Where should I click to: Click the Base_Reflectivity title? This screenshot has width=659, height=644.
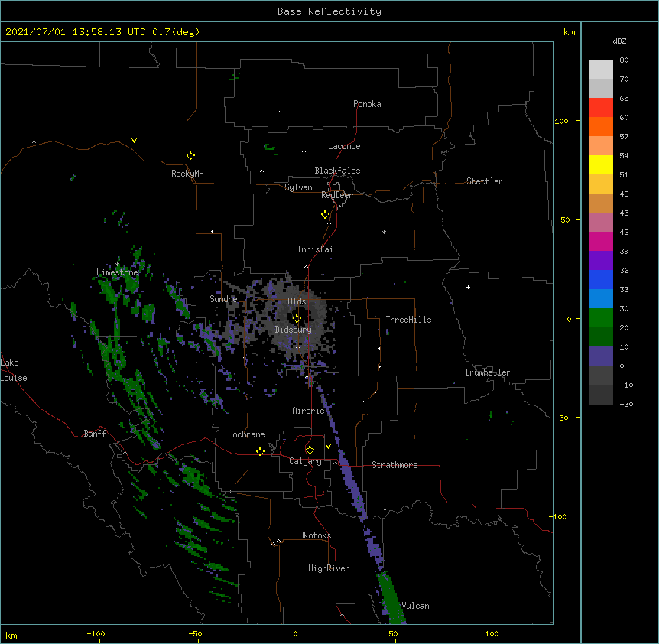pos(329,11)
